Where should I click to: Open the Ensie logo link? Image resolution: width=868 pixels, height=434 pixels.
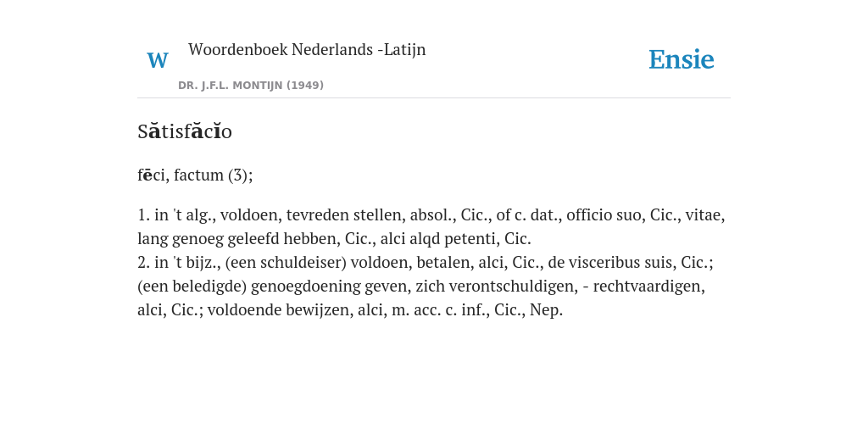[681, 59]
